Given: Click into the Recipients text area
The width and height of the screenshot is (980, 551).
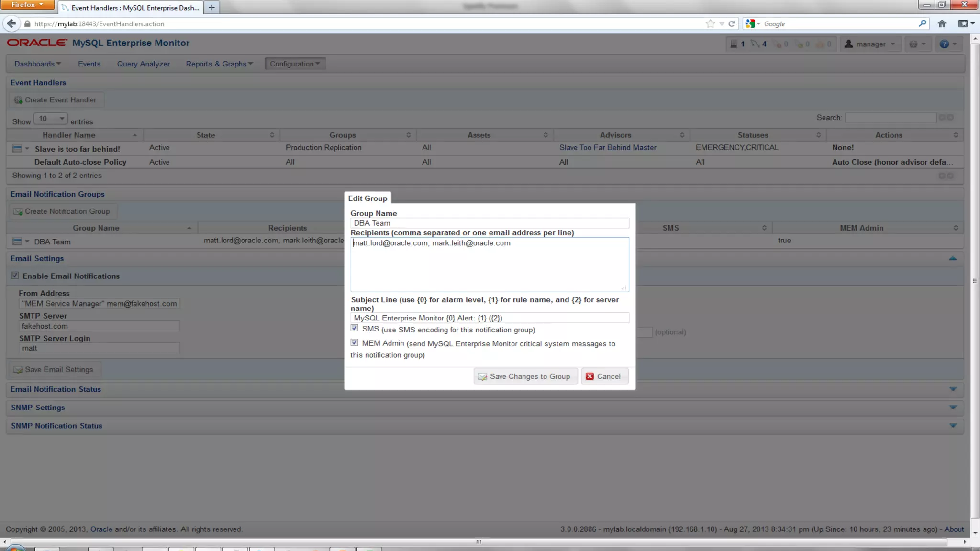Looking at the screenshot, I should click(x=490, y=264).
